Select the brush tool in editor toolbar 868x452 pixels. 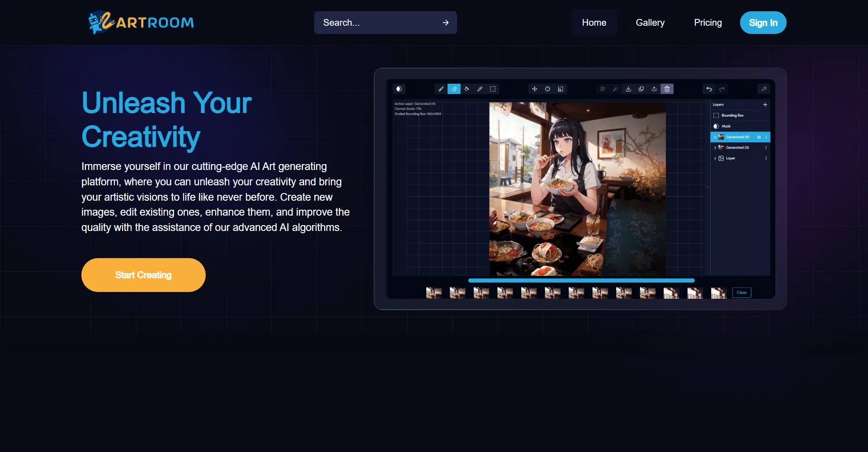441,89
